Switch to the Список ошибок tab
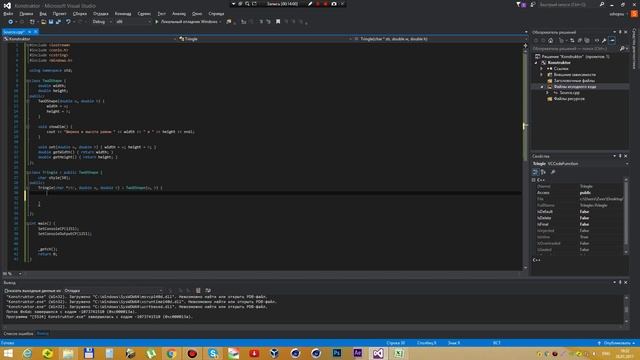Image resolution: width=640 pixels, height=360 pixels. [x=18, y=334]
